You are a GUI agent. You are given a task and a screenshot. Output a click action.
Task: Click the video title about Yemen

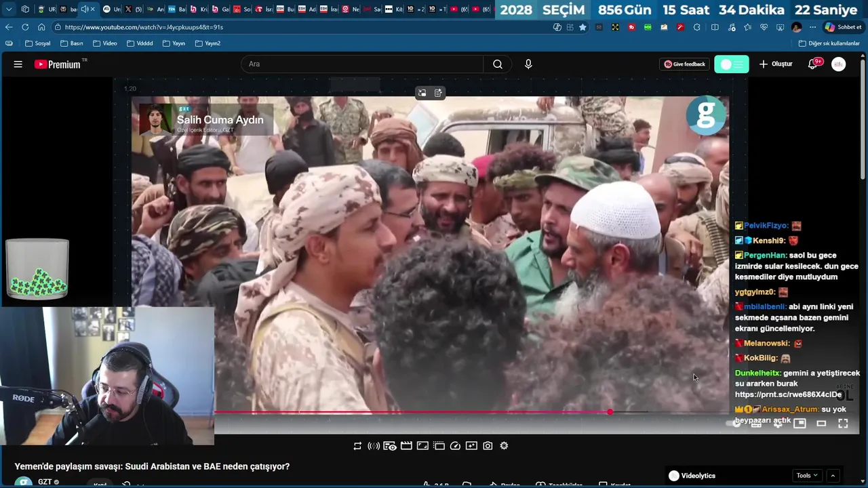click(152, 466)
